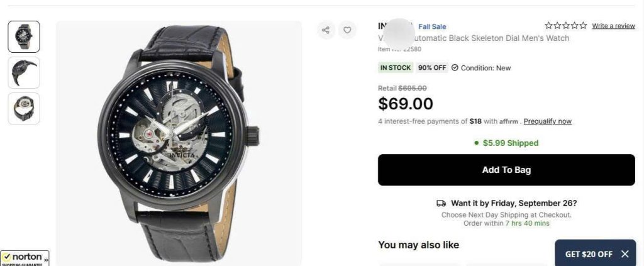The height and width of the screenshot is (266, 644).
Task: Dismiss the GET $20 OFF banner
Action: [x=625, y=254]
